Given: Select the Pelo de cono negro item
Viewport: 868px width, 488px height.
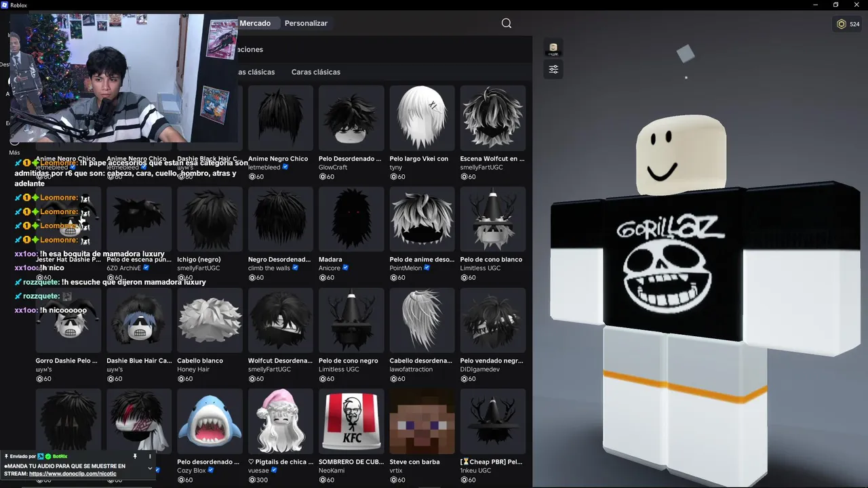Looking at the screenshot, I should coord(351,320).
